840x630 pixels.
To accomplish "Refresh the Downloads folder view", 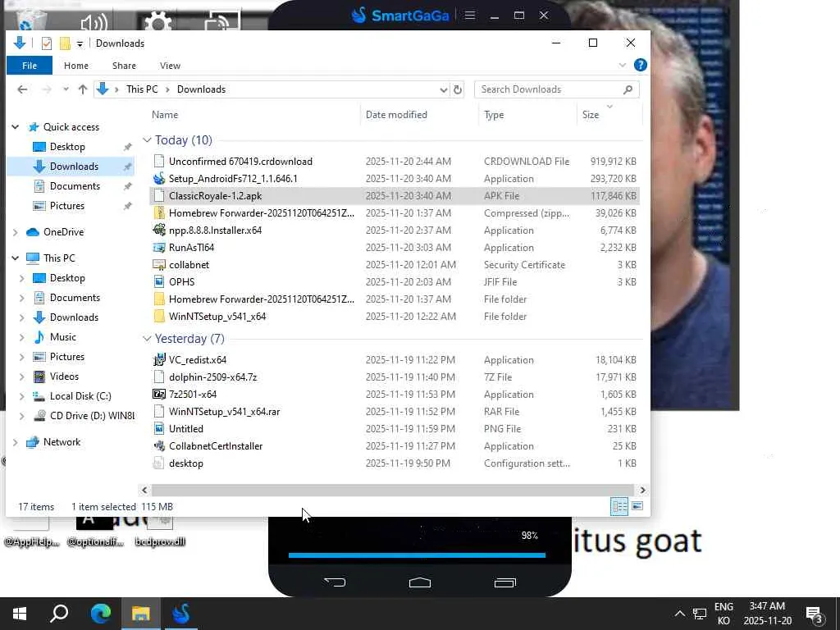I will [458, 89].
